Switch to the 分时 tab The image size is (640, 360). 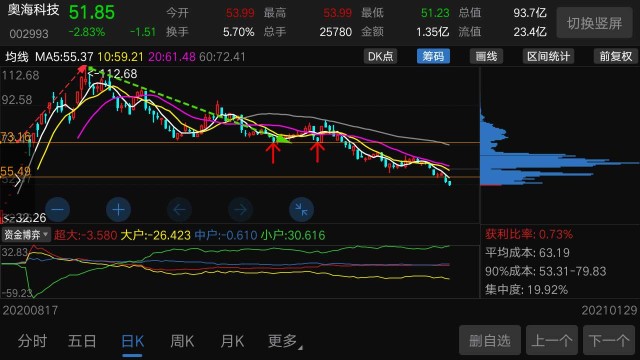click(x=32, y=341)
